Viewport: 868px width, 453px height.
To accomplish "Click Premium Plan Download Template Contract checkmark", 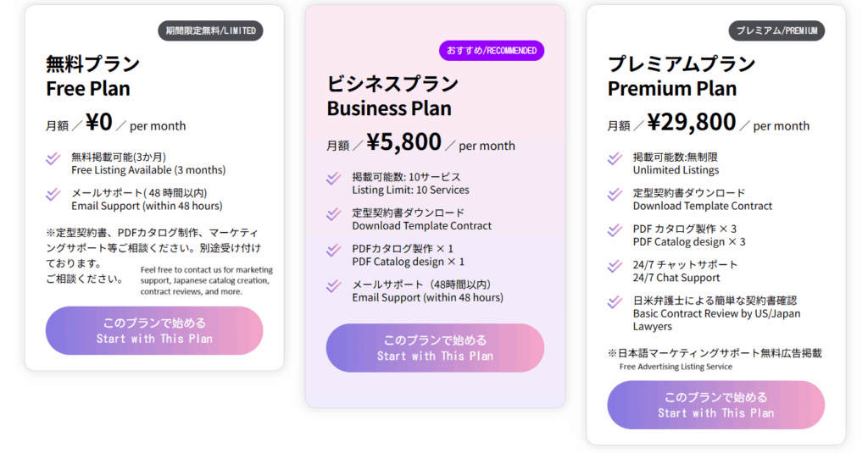I will click(x=615, y=195).
